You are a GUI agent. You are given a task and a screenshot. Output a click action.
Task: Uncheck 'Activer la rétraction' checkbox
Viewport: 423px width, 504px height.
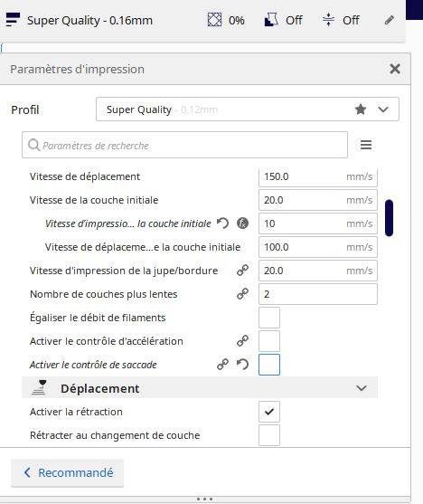[269, 412]
